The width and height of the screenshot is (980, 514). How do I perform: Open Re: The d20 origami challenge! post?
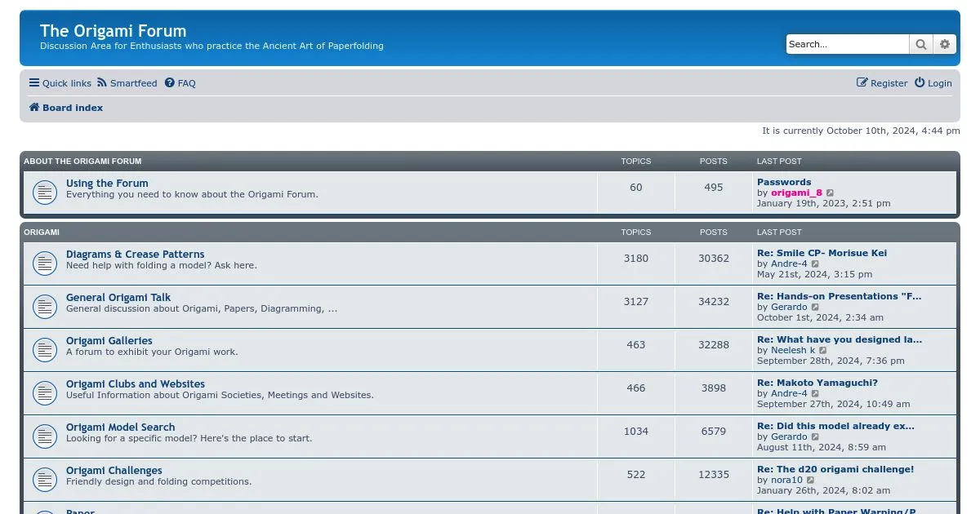[835, 469]
